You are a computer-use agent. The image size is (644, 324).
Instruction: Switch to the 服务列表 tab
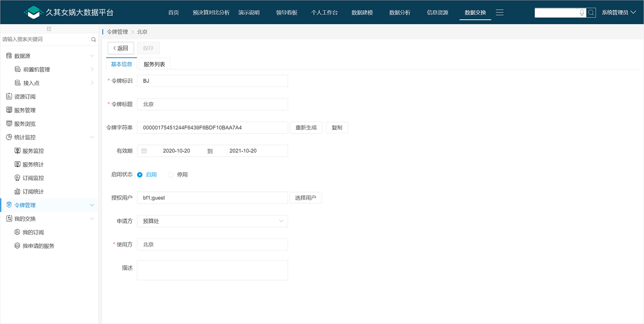154,64
